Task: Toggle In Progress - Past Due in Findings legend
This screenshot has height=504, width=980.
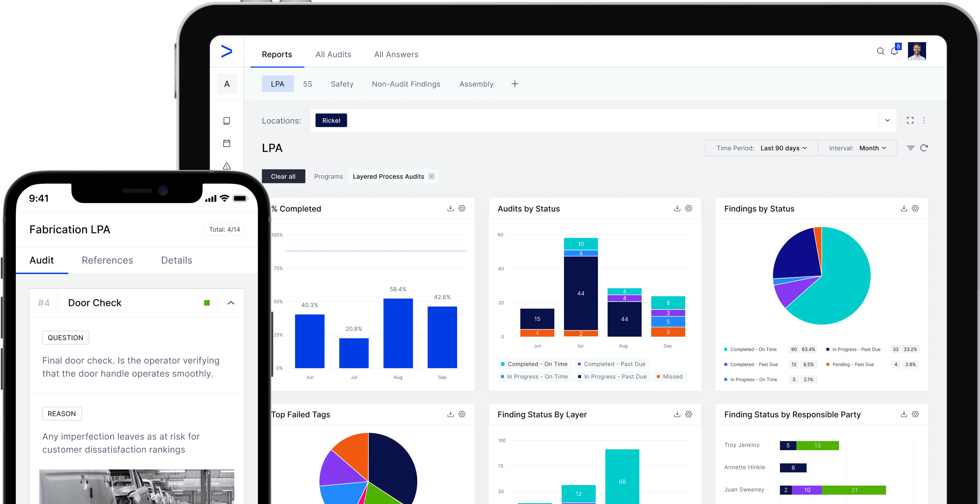Action: click(x=853, y=349)
